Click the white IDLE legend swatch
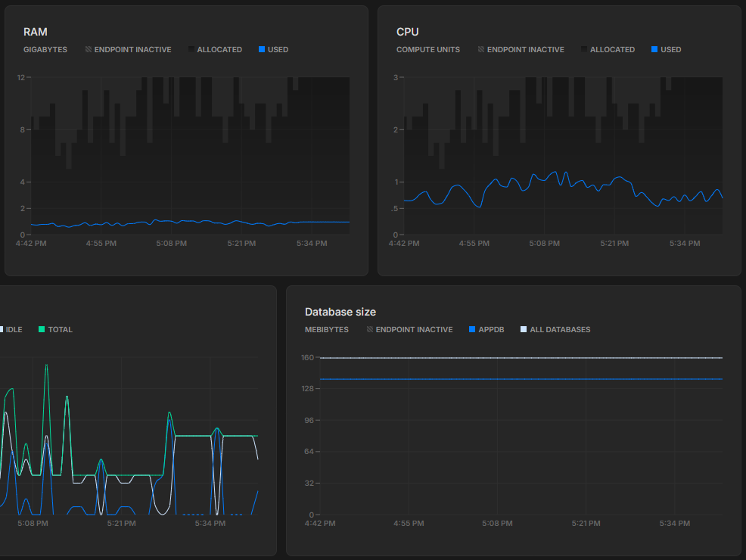Screen dimensions: 746x560 coord(1,330)
